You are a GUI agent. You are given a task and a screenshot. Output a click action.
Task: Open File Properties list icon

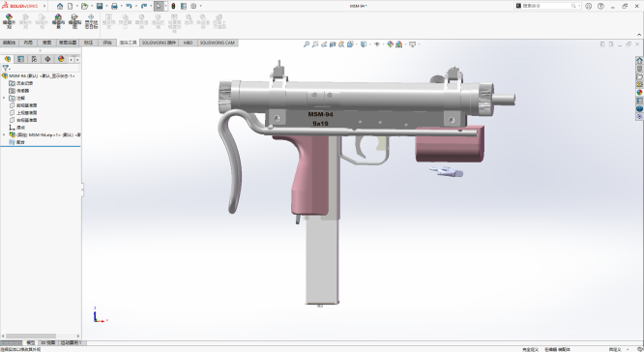(184, 6)
